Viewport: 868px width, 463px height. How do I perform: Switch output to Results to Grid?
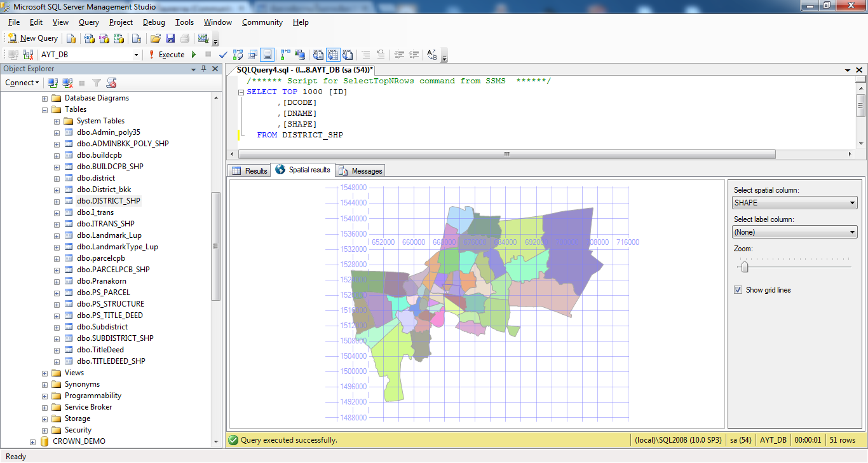coord(332,55)
